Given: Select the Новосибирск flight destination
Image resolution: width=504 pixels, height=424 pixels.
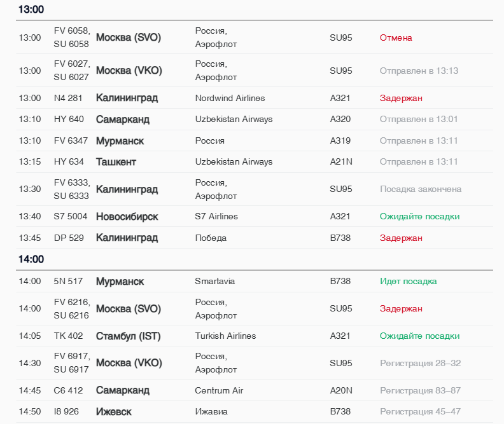Looking at the screenshot, I should (127, 217).
